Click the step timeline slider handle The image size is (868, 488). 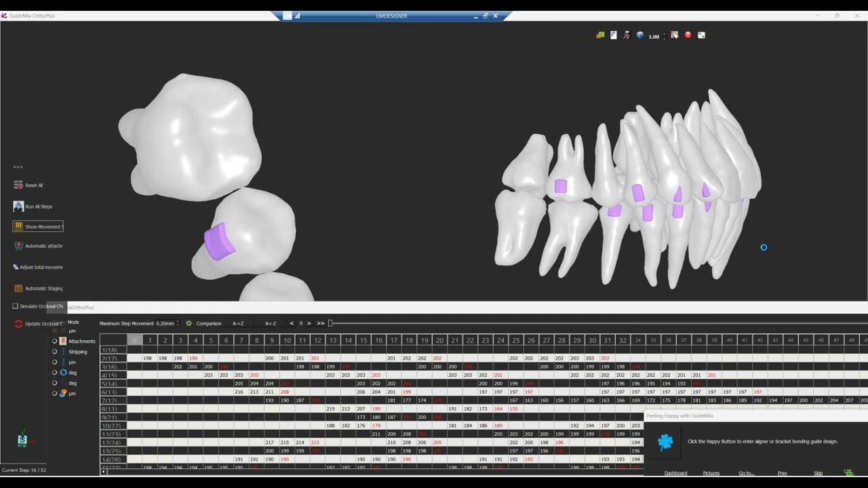click(x=331, y=323)
